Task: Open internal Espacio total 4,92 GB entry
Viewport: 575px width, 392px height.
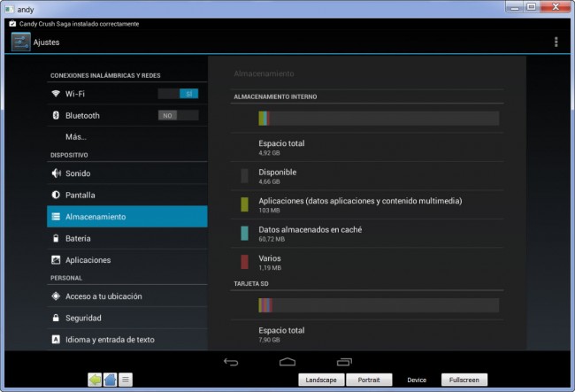Action: 367,148
